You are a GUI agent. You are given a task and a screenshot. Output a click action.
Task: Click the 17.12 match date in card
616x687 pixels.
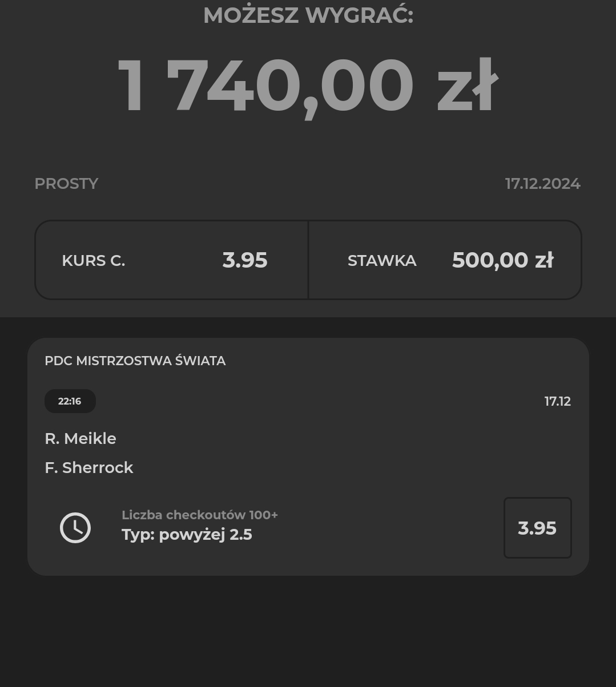(557, 401)
